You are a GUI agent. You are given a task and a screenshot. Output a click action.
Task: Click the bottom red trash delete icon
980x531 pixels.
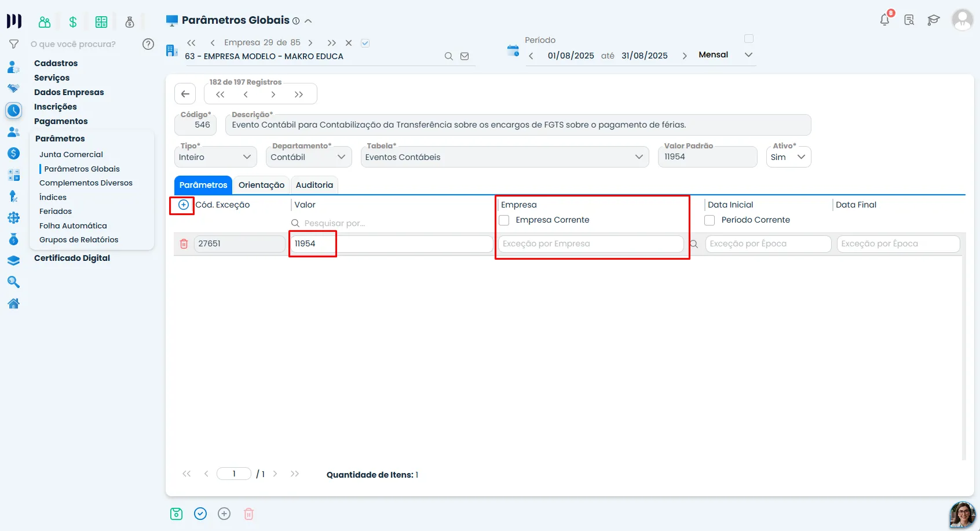248,514
